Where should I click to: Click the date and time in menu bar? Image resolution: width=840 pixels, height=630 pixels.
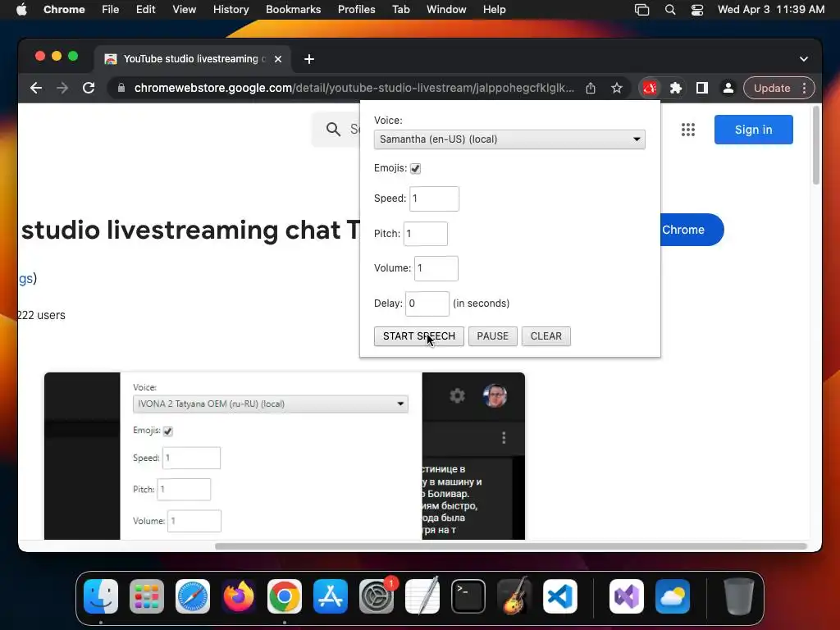click(771, 10)
